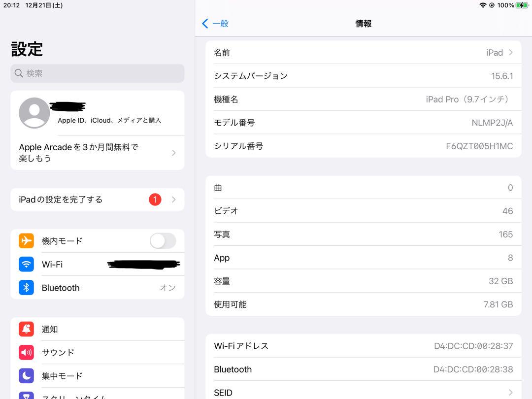The image size is (532, 399).
Task: Go back to 一般 settings
Action: click(x=215, y=24)
